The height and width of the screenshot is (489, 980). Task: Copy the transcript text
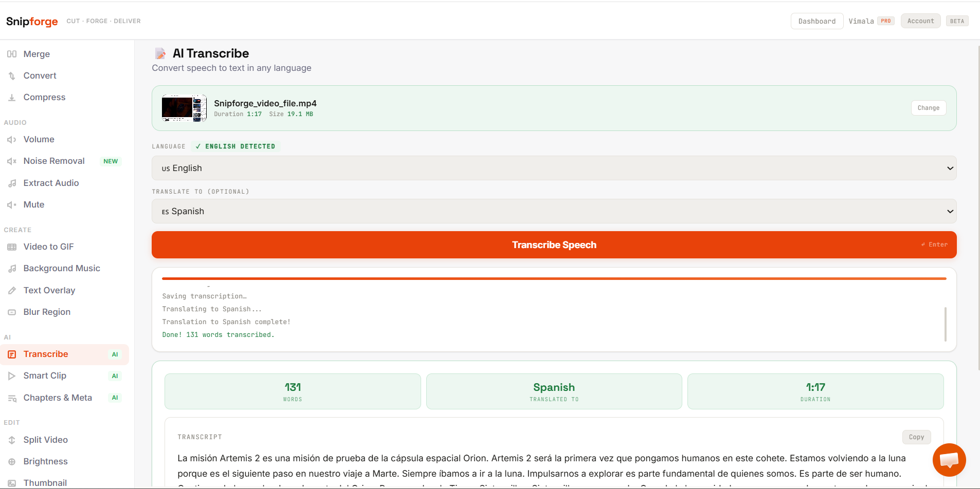point(916,437)
